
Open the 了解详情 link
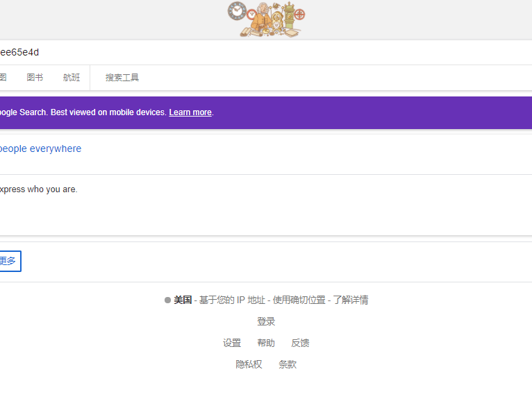[x=350, y=300]
